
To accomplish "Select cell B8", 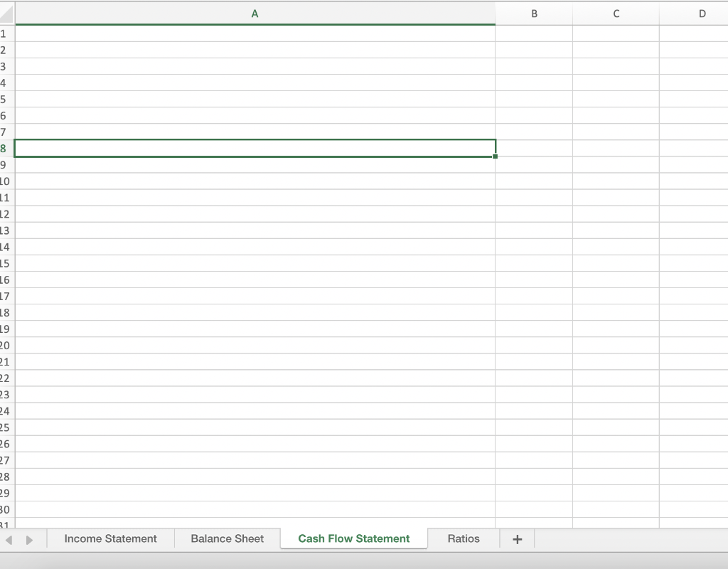I will (x=534, y=148).
